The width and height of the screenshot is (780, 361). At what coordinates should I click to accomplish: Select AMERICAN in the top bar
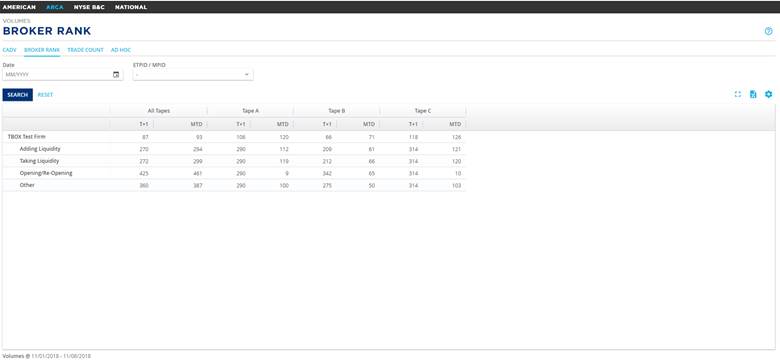pyautogui.click(x=19, y=7)
